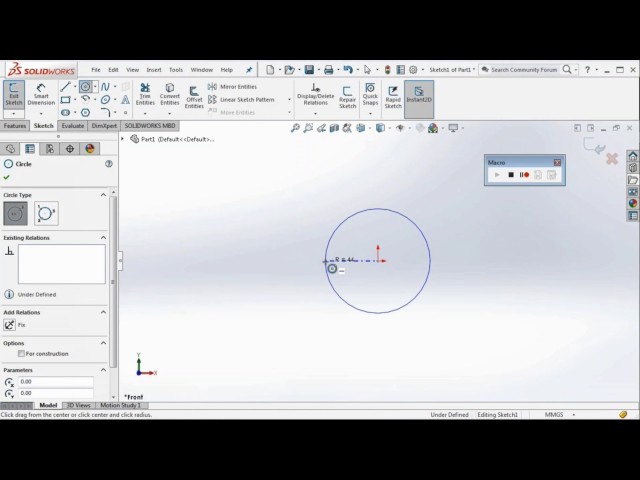The height and width of the screenshot is (480, 640).
Task: Click the Save icon
Action: (x=309, y=70)
